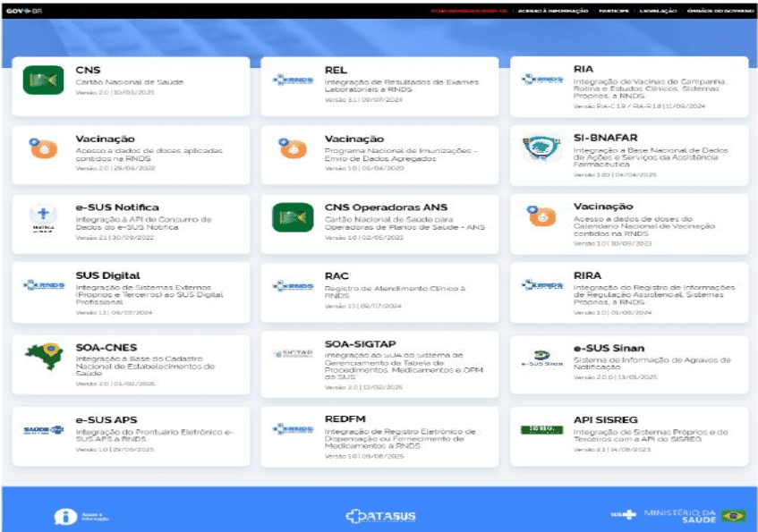Select the SOA-CNES card title
758x532 pixels.
pyautogui.click(x=106, y=348)
